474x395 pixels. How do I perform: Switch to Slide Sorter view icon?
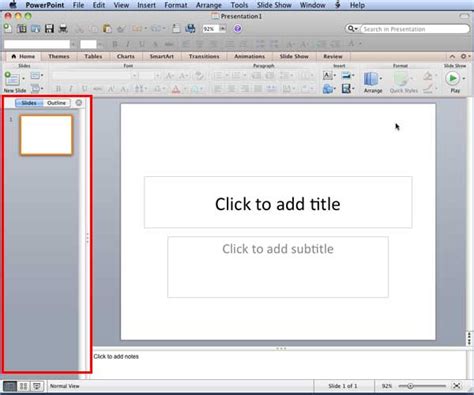[23, 386]
